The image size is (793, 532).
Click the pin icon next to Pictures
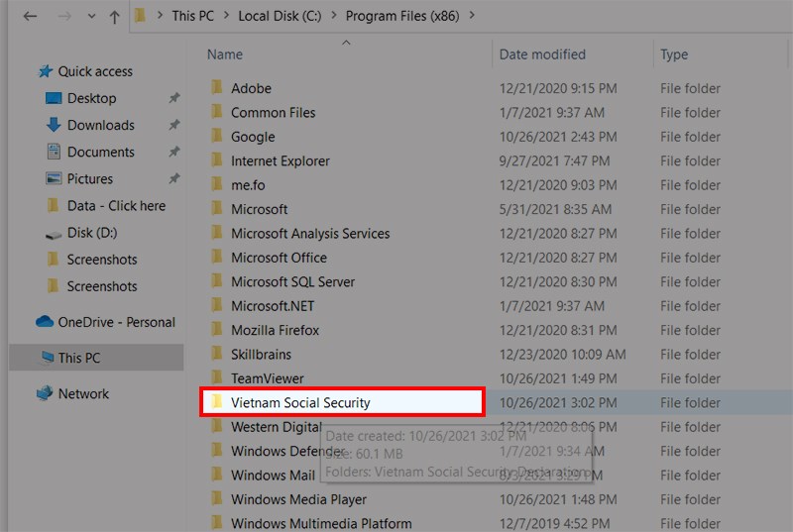[x=174, y=178]
